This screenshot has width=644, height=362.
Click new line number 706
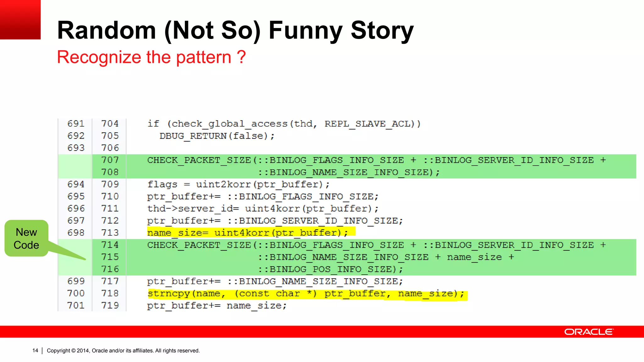110,148
